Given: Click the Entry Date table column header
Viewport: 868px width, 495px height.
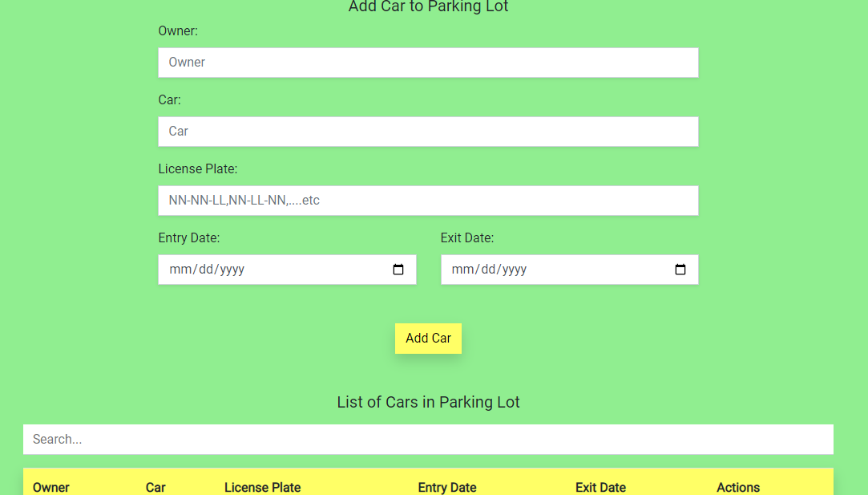Looking at the screenshot, I should click(x=446, y=487).
